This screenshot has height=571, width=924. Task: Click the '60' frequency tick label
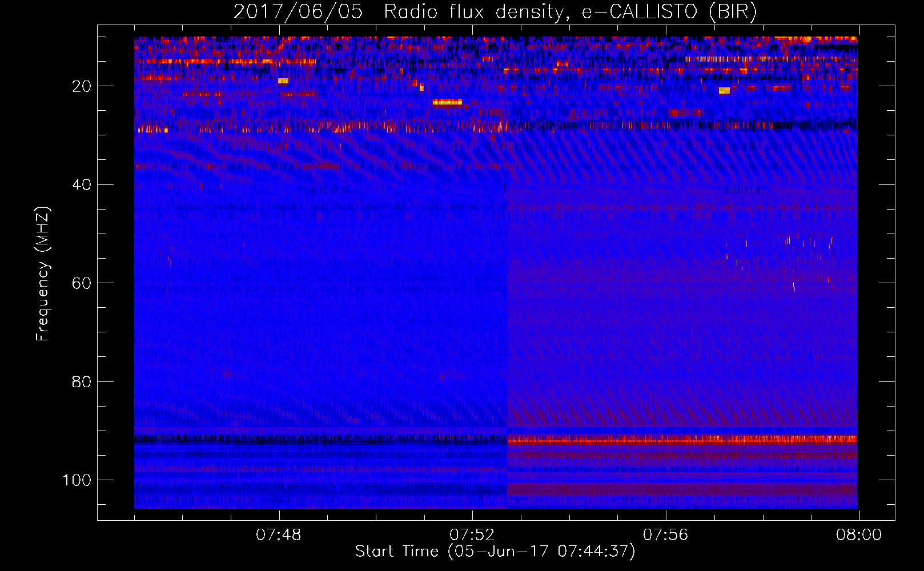click(82, 283)
